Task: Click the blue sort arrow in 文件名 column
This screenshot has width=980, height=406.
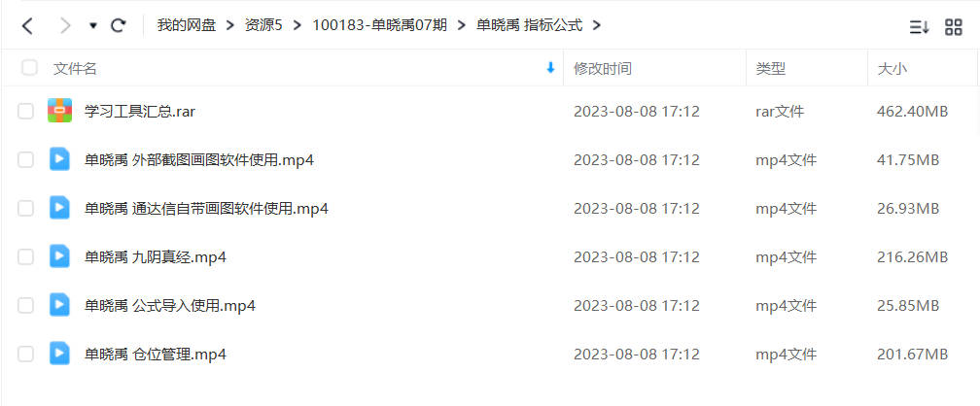Action: [x=550, y=68]
